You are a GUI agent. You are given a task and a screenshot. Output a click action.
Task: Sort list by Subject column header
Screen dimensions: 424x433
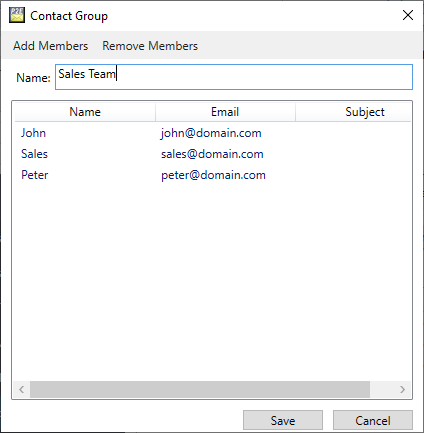click(x=353, y=112)
